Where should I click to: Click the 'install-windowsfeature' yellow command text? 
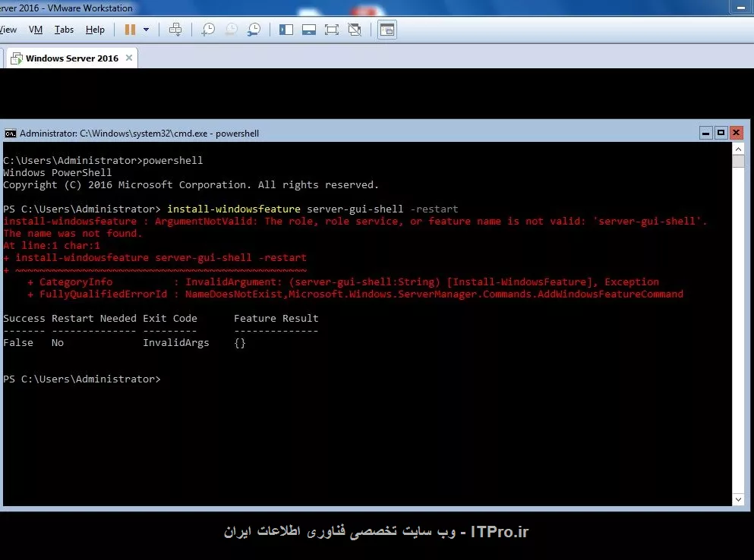(x=234, y=209)
